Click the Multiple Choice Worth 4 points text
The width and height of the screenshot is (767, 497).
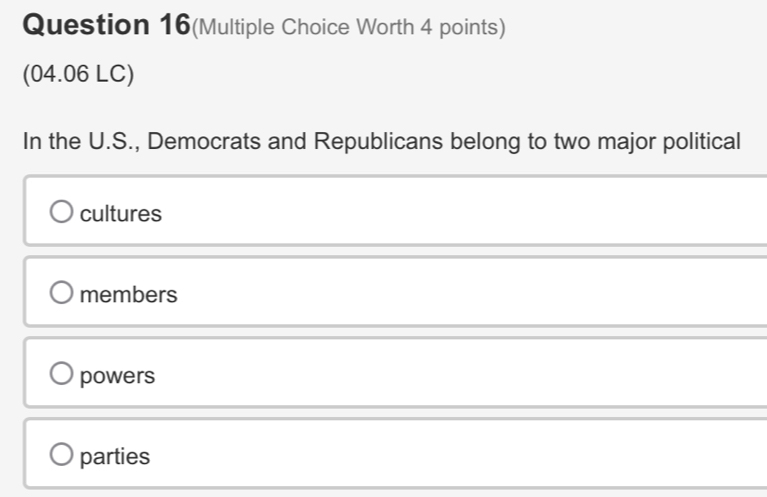346,27
